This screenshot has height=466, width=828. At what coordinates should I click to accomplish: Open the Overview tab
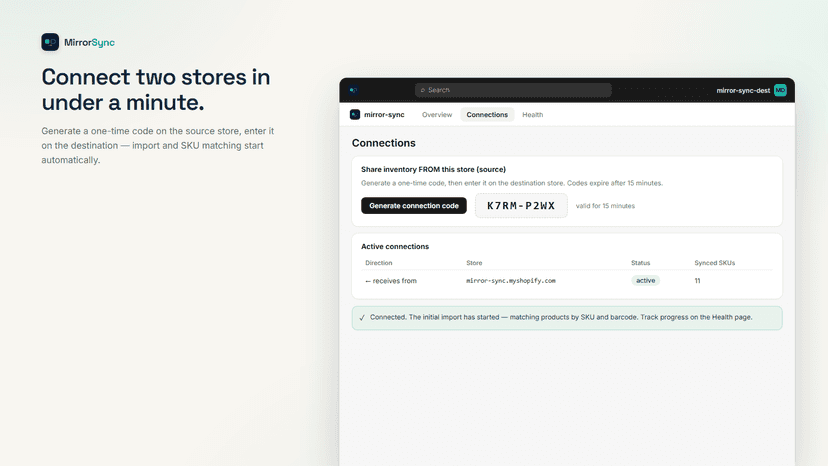(x=437, y=115)
